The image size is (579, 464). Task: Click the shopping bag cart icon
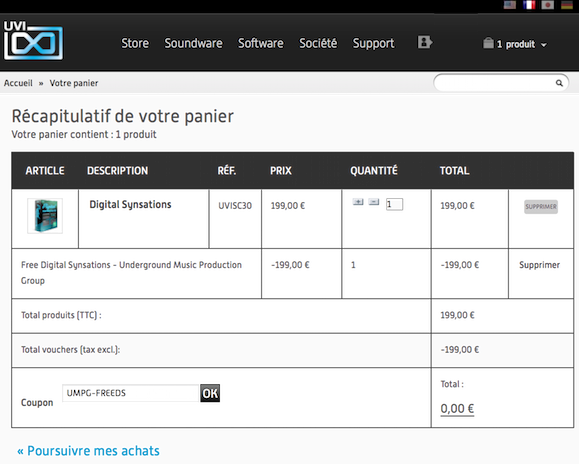[x=488, y=43]
